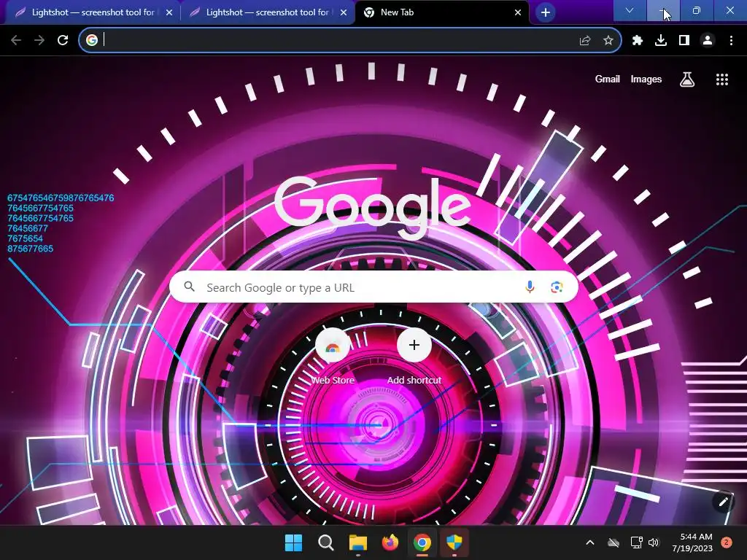
Task: Customize this page pencil icon
Action: coord(724,502)
